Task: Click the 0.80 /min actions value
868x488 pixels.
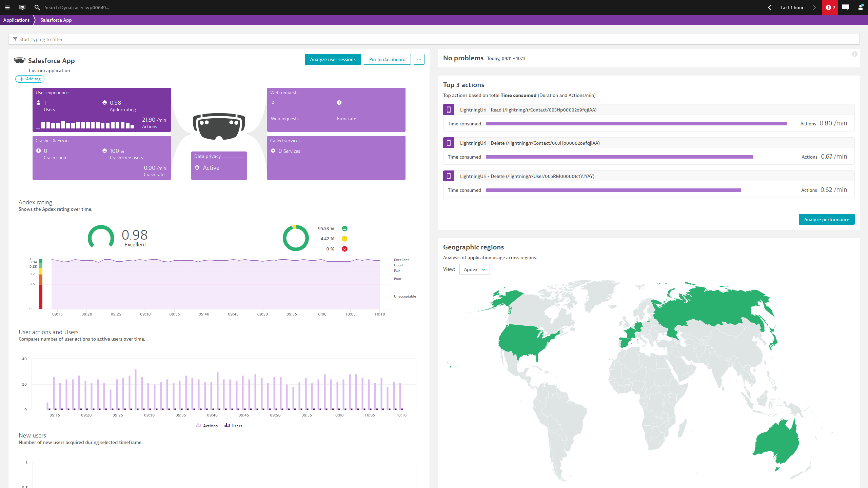Action: (x=833, y=123)
